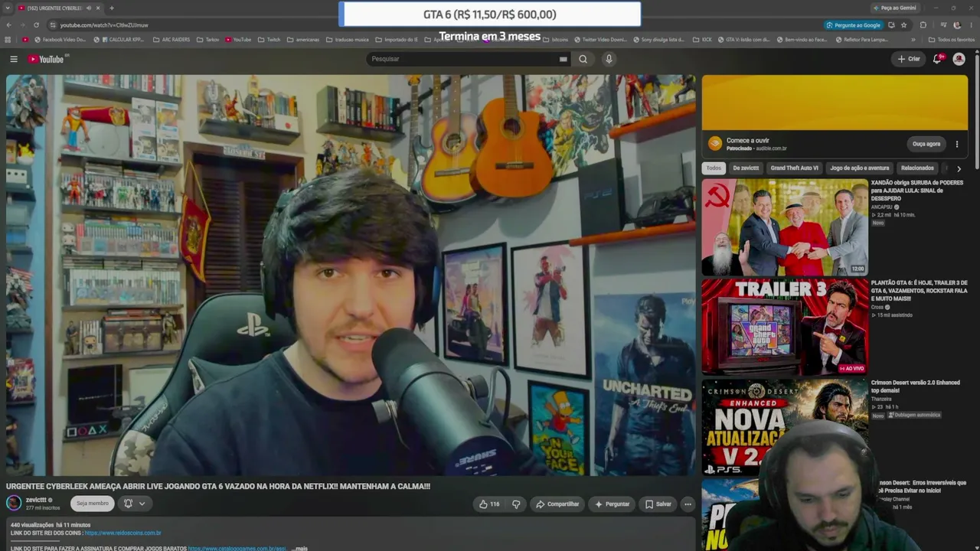This screenshot has width=980, height=551.
Task: Open the notification bell dropdown for zevicttt
Action: point(134,504)
